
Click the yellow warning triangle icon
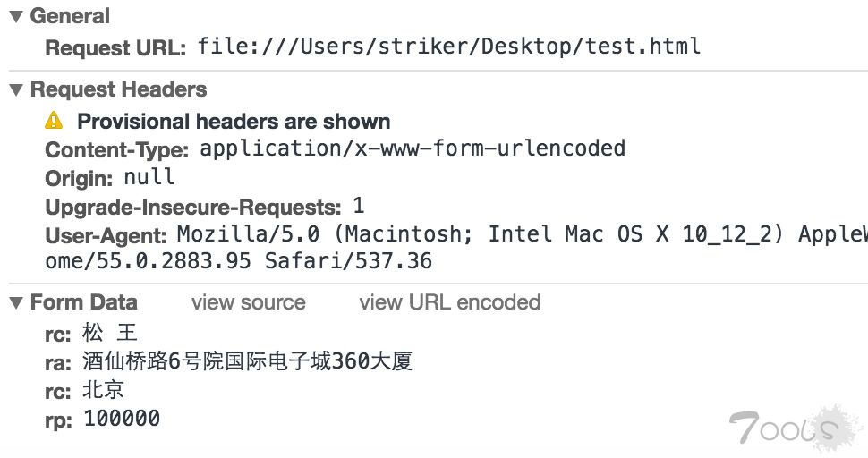(x=54, y=120)
